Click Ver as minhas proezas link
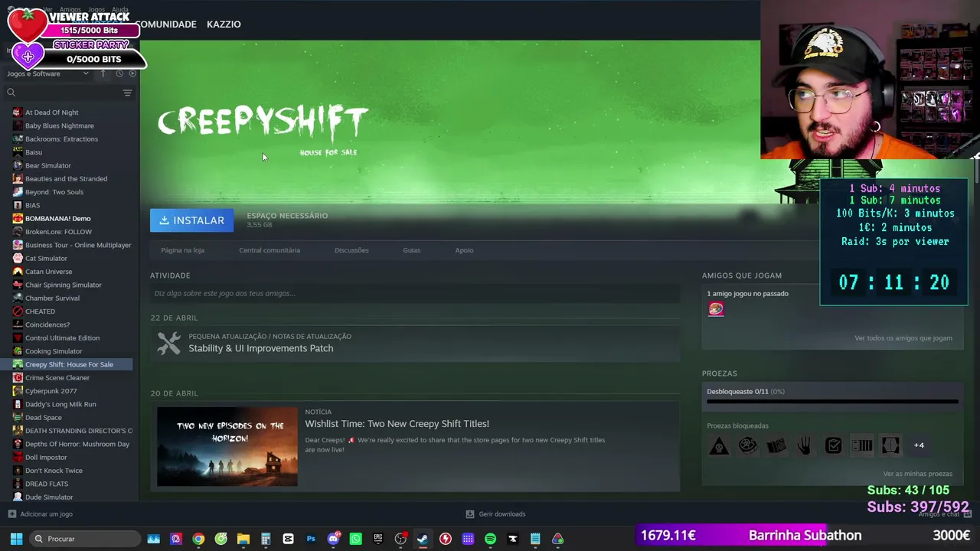This screenshot has height=551, width=980. [x=917, y=474]
